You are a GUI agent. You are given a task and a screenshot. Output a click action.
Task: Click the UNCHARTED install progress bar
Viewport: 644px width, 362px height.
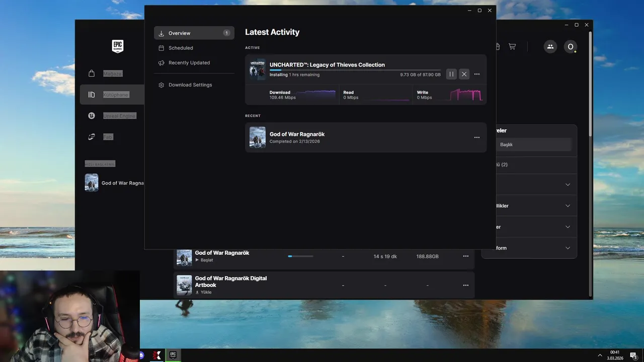point(355,70)
